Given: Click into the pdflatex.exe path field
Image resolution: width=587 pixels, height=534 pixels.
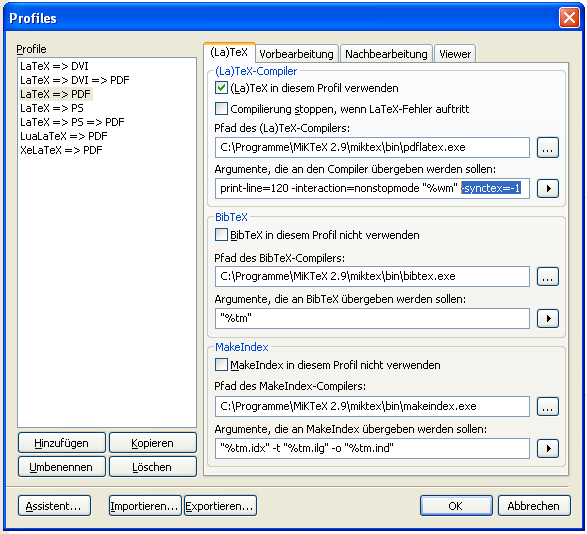Looking at the screenshot, I should pos(372,148).
